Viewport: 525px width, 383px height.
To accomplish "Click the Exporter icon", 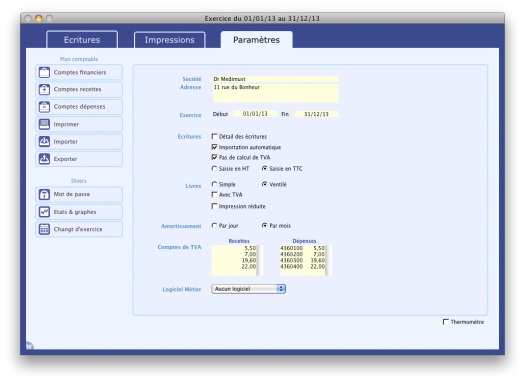I will 45,159.
